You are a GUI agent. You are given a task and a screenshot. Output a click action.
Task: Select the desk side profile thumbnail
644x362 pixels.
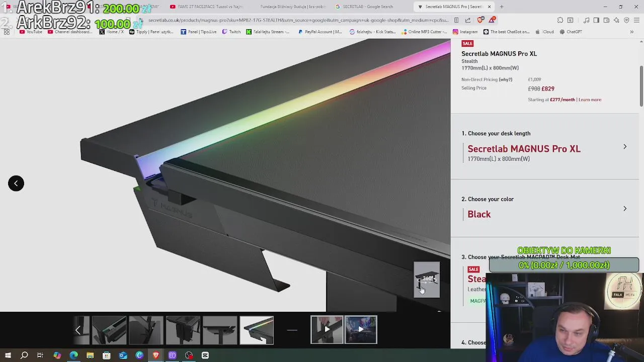[x=220, y=330]
